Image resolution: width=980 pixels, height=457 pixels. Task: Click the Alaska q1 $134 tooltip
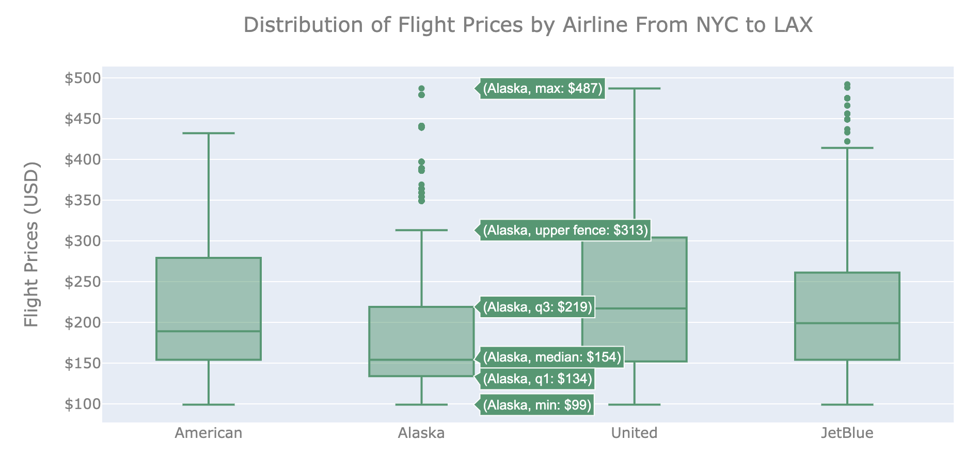coord(537,379)
